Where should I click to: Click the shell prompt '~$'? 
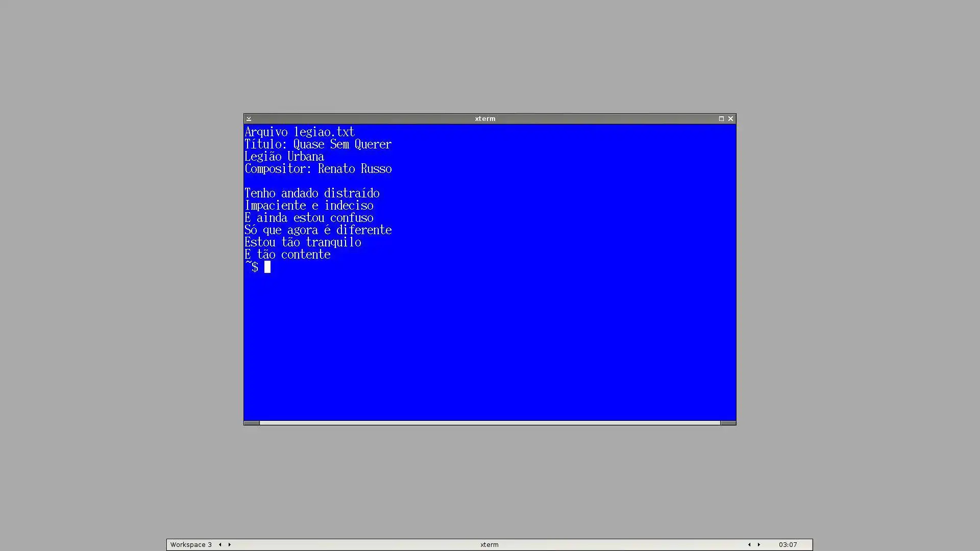point(252,267)
